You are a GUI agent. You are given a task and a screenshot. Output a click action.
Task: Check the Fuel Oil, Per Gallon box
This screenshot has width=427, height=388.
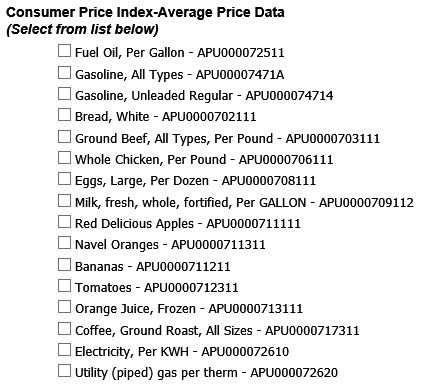point(64,51)
